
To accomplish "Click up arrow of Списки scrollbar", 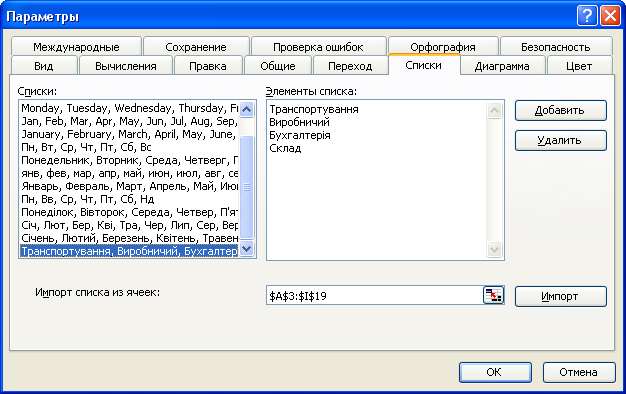I will coord(247,109).
